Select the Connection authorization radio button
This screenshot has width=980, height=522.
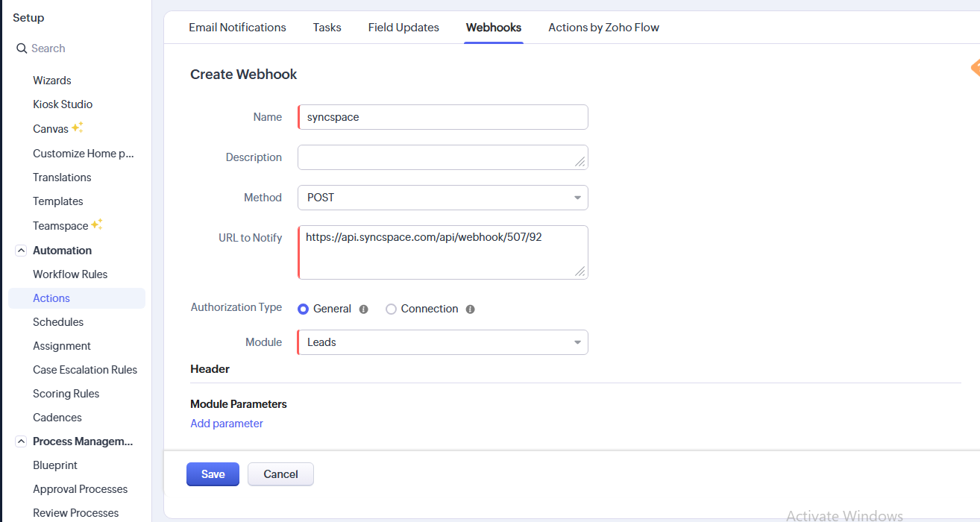[391, 309]
